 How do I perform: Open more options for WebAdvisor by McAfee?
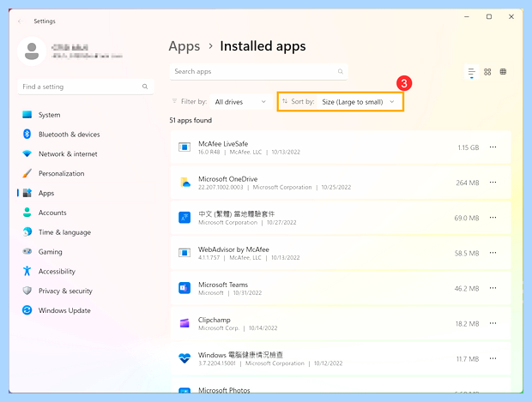493,253
